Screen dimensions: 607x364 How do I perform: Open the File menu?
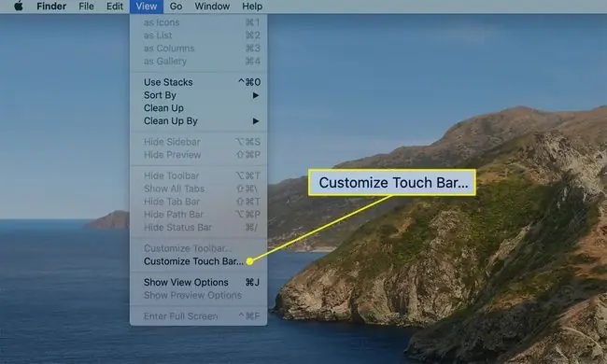tap(86, 7)
